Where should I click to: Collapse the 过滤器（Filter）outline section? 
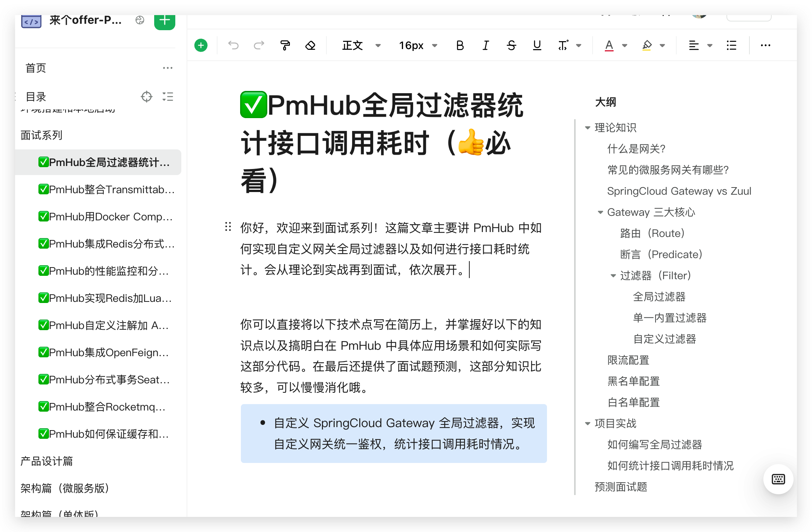point(613,276)
